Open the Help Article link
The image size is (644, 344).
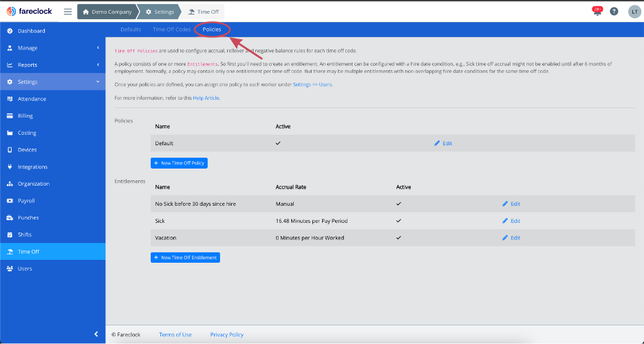pos(206,98)
